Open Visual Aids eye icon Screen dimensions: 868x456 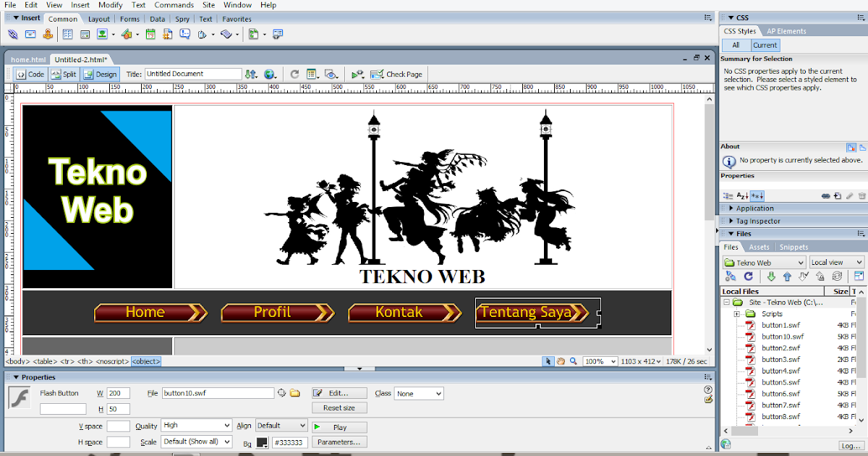point(331,74)
